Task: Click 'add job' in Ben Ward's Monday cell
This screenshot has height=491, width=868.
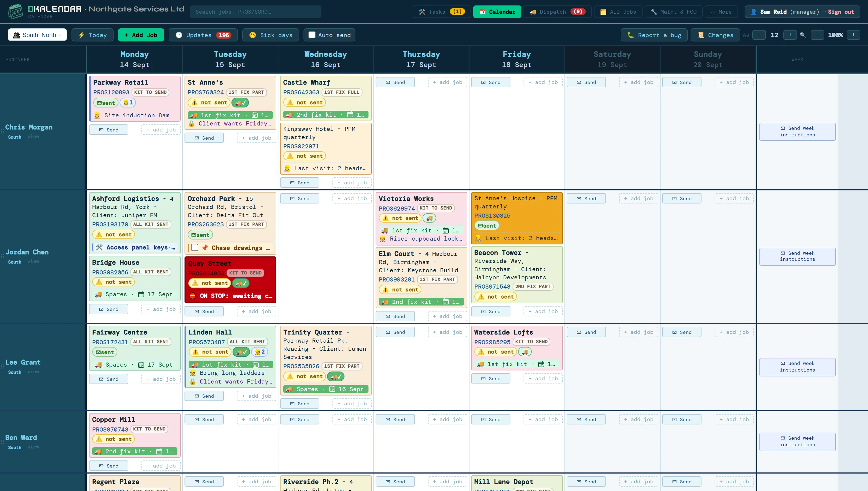Action: 161,466
